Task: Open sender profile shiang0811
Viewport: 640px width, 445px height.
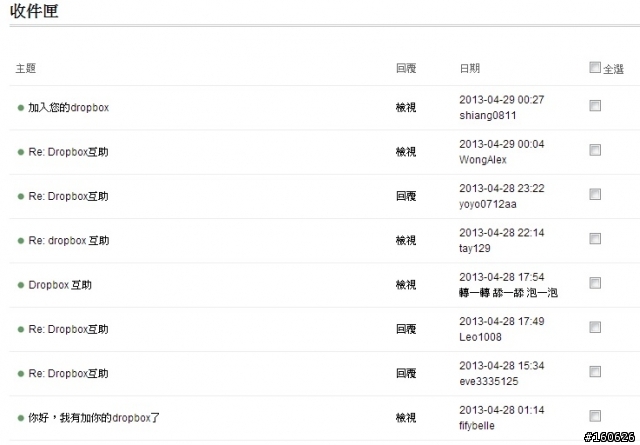Action: click(488, 116)
